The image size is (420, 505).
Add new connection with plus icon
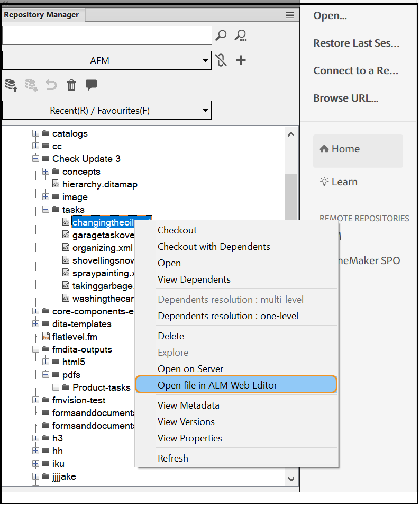click(241, 60)
